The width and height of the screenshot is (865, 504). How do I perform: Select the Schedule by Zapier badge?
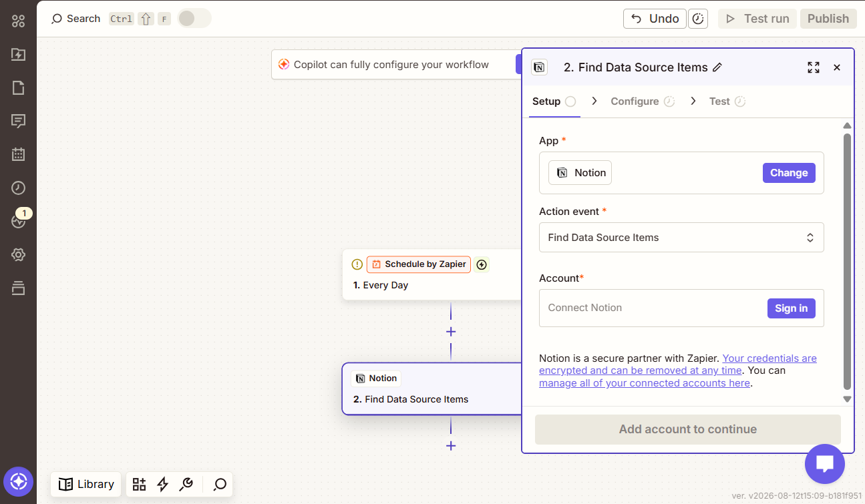(419, 264)
